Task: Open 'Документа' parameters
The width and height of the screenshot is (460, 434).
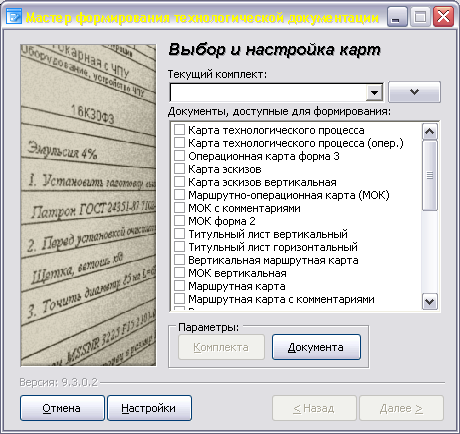Action: [316, 347]
